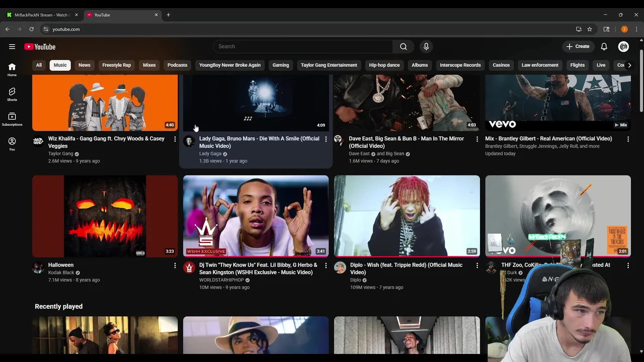Bookmark this tab with the star
Image resolution: width=644 pixels, height=362 pixels.
coord(590,29)
